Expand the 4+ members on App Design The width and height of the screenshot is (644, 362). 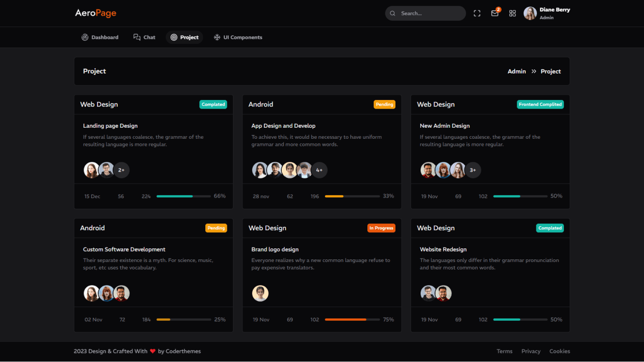[x=319, y=170]
